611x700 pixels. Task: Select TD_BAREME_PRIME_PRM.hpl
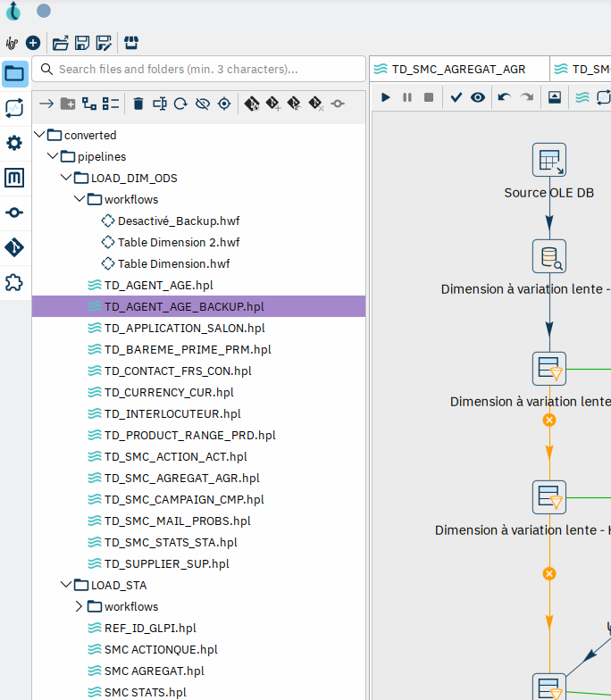[x=188, y=350]
